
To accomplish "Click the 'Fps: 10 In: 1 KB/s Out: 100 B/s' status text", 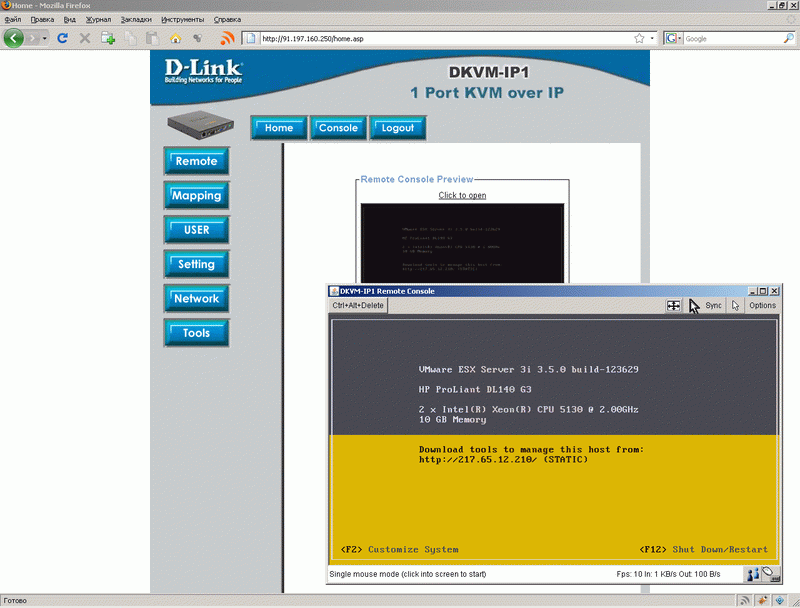I will (x=668, y=574).
